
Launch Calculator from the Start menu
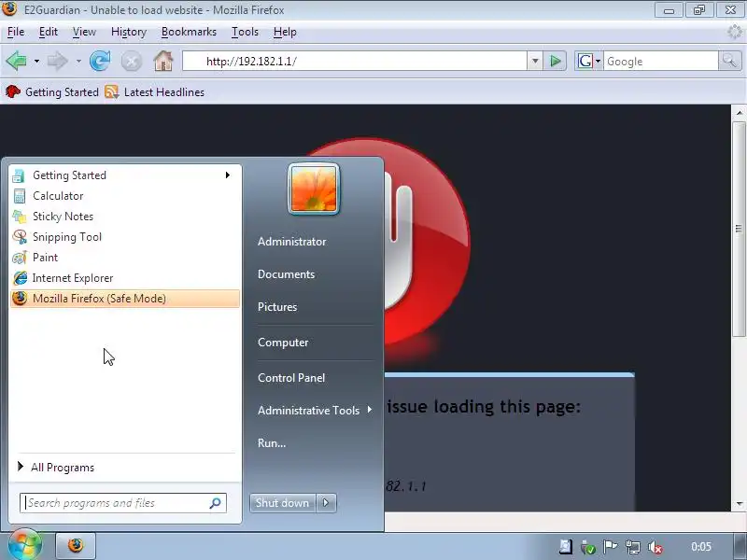[x=125, y=196]
